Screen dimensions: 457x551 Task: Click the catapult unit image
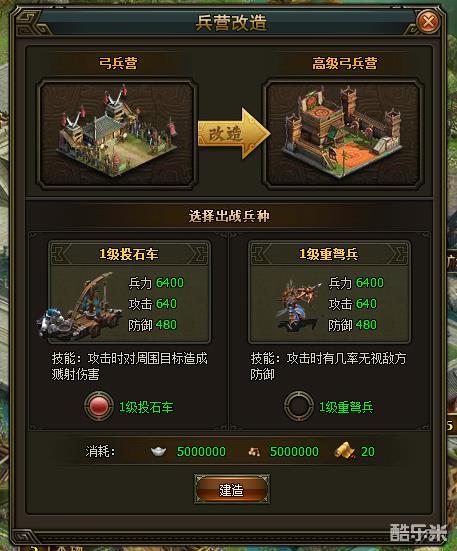click(x=80, y=305)
